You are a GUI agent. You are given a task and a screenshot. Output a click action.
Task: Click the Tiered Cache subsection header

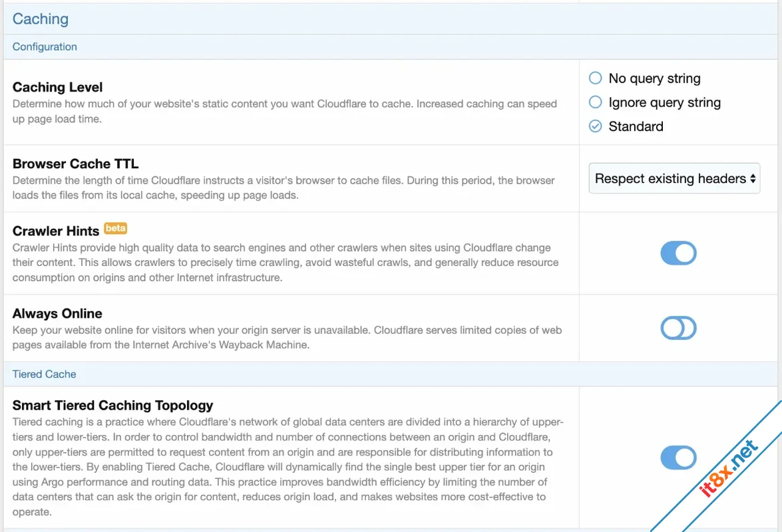click(x=45, y=374)
